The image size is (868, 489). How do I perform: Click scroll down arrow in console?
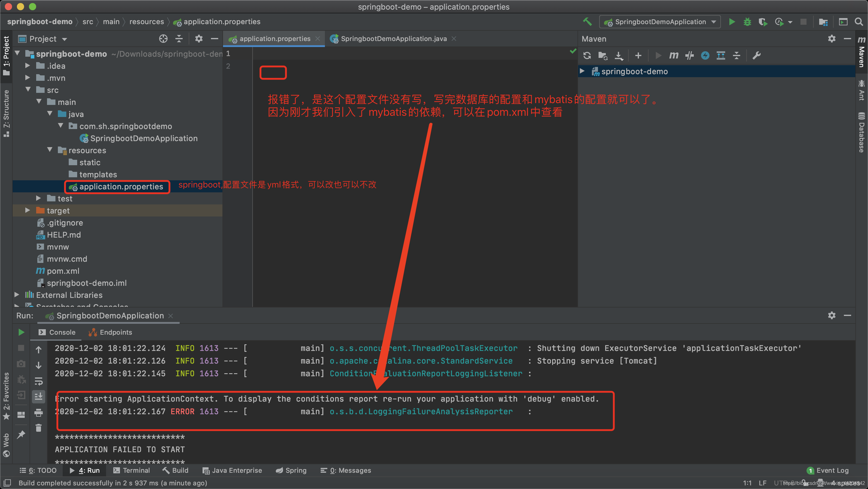[39, 365]
